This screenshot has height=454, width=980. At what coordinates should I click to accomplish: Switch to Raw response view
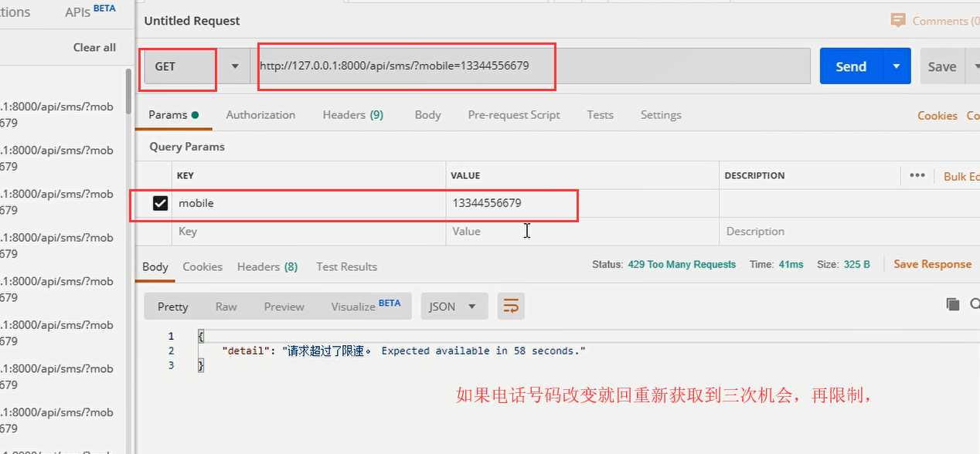click(x=226, y=307)
